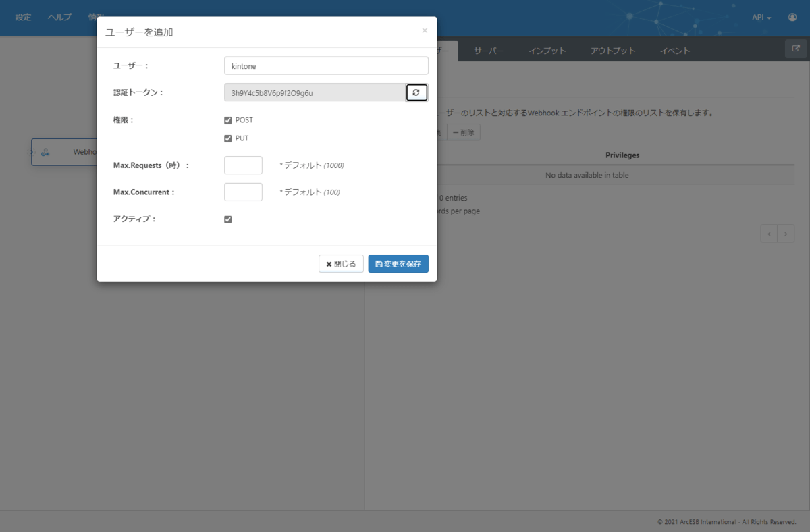Click the external link icon beside the tabs
The image size is (810, 532).
(795, 49)
